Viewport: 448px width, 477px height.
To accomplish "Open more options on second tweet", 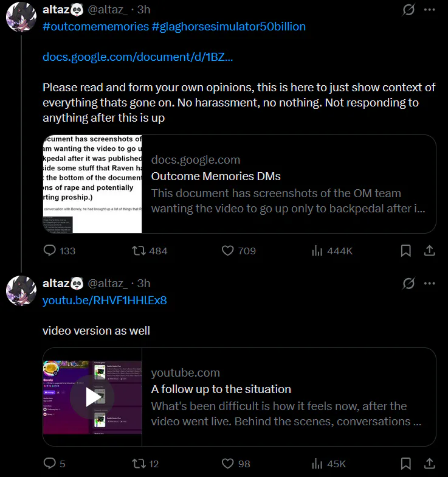I will pos(429,284).
